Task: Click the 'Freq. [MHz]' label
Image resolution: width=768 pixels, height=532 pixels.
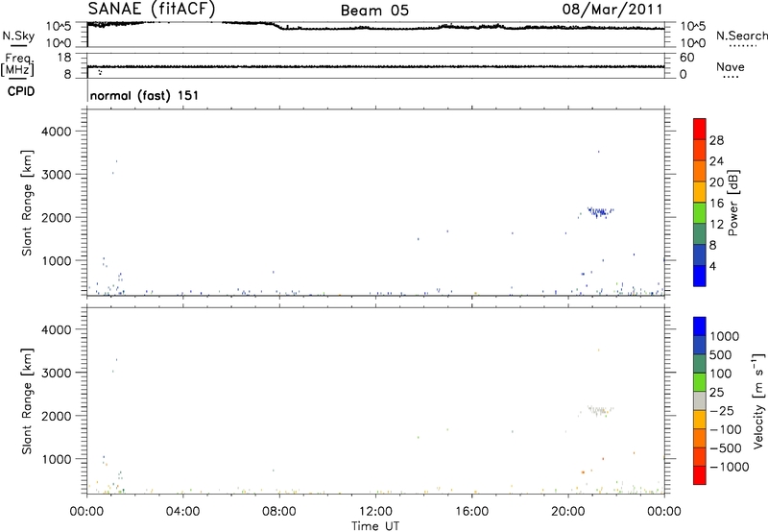Action: pos(17,64)
